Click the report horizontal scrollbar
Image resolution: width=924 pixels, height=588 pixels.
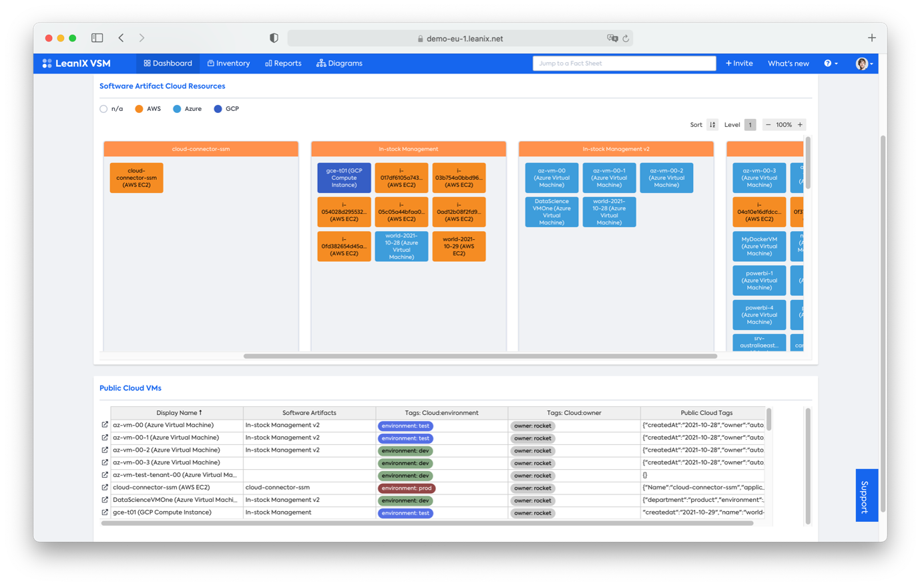pos(480,356)
